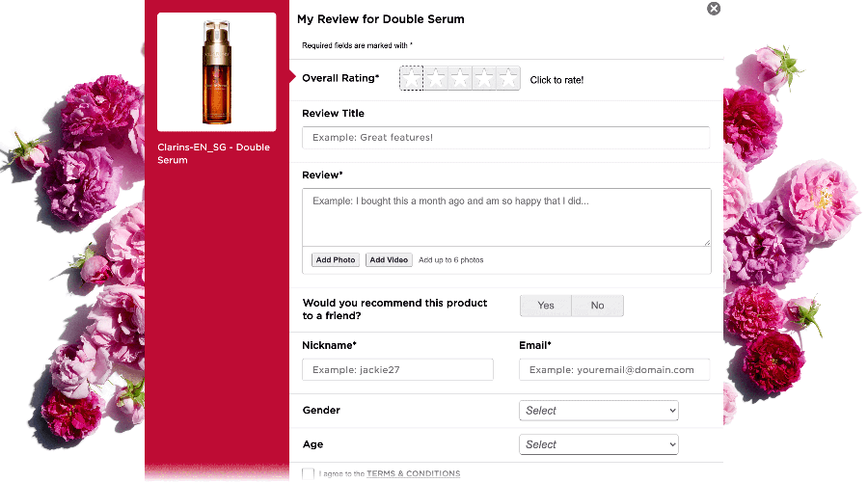Select the second rating star

(x=436, y=79)
